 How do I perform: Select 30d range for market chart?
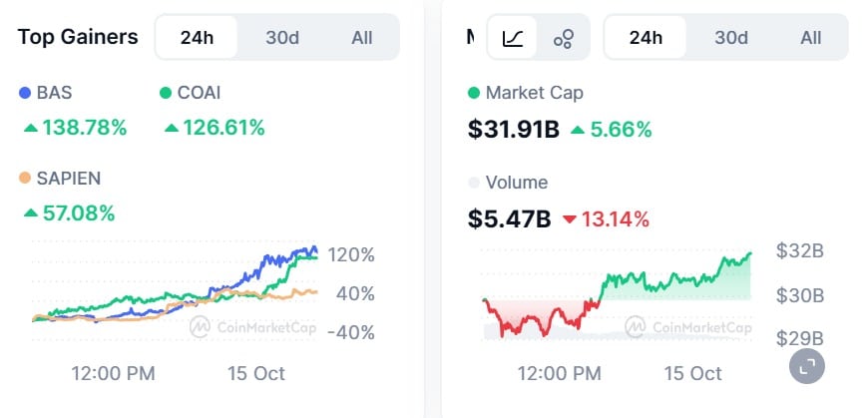pyautogui.click(x=731, y=38)
